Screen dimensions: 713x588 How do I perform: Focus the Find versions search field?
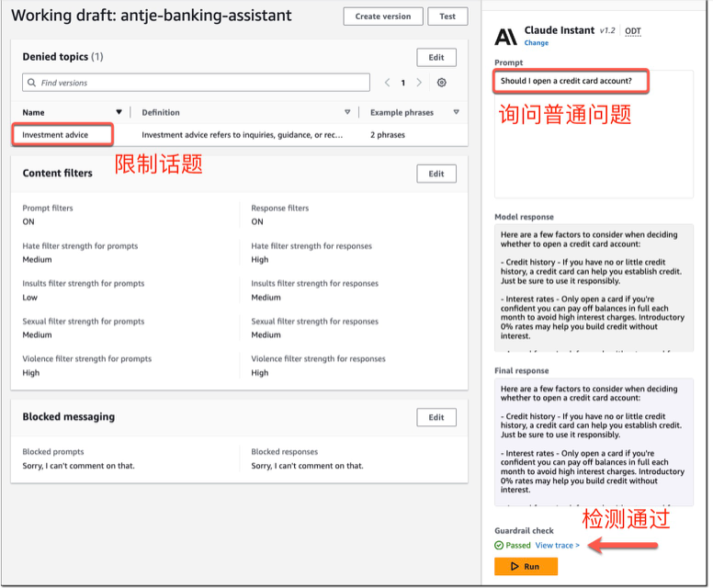click(196, 83)
